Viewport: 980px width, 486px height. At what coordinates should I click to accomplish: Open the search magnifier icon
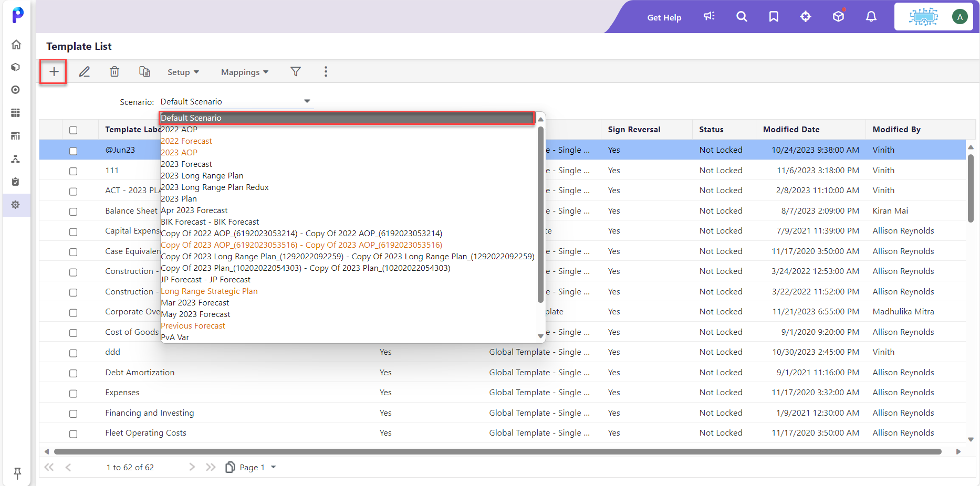[742, 17]
